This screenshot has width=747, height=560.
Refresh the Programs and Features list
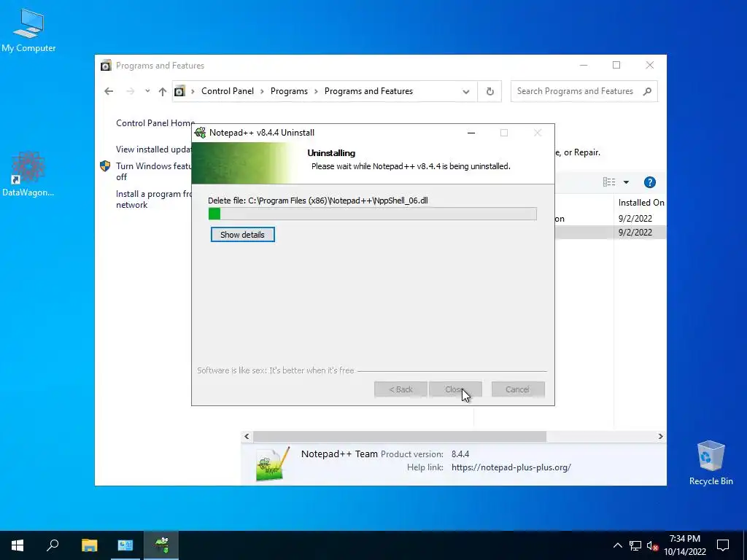click(489, 91)
